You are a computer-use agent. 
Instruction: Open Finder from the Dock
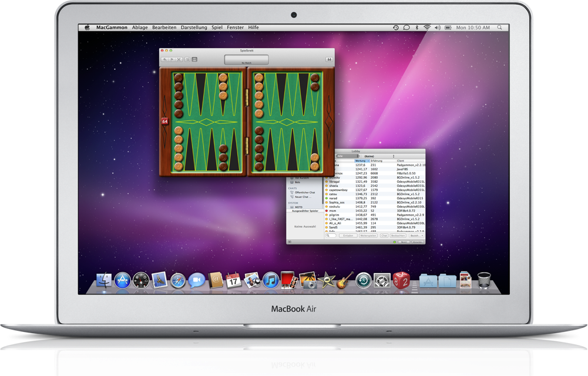(x=104, y=280)
